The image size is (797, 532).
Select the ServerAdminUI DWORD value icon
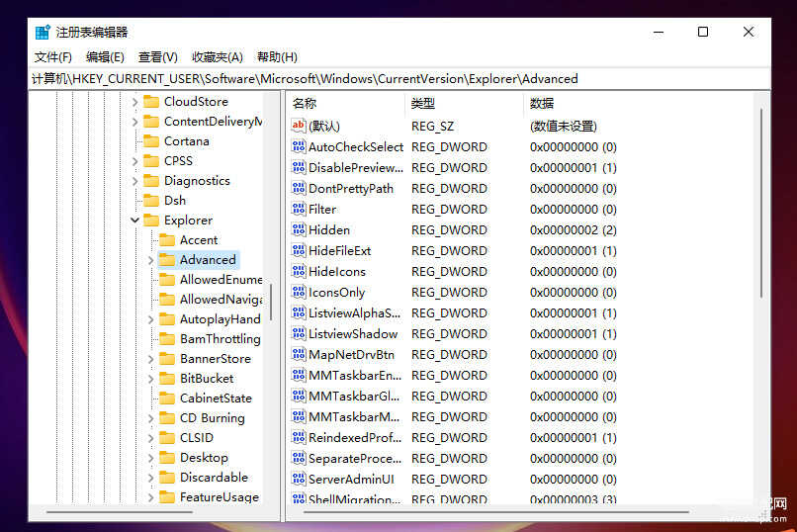click(299, 480)
